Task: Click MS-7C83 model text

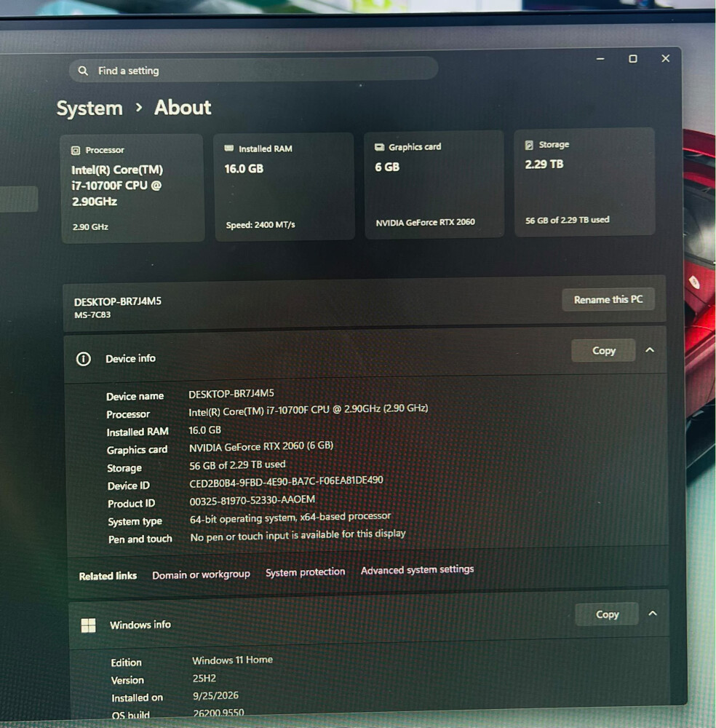Action: [x=92, y=314]
